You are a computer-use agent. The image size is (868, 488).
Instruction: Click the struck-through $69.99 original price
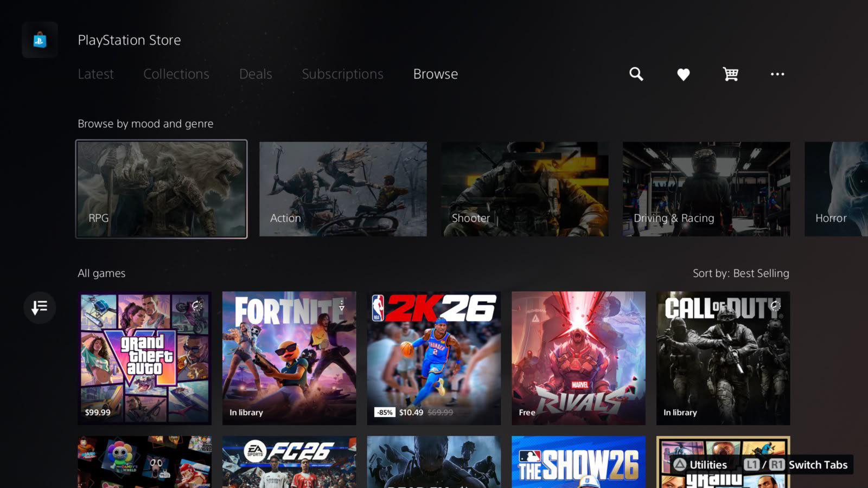441,413
